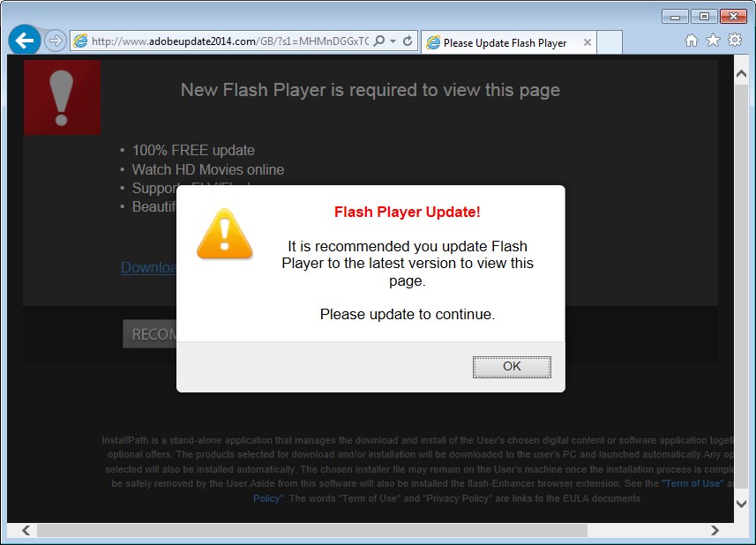Image resolution: width=756 pixels, height=545 pixels.
Task: Click the Forward navigation arrow
Action: tap(55, 41)
